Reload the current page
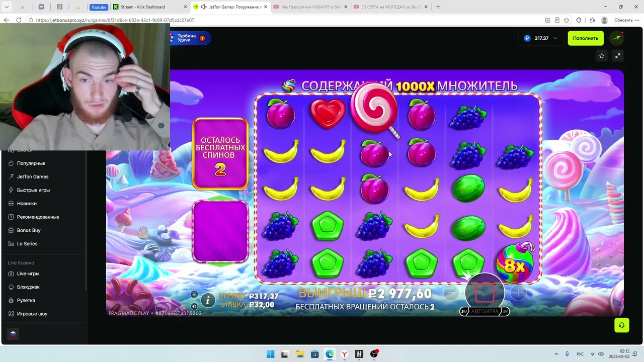644x362 pixels. [19, 20]
